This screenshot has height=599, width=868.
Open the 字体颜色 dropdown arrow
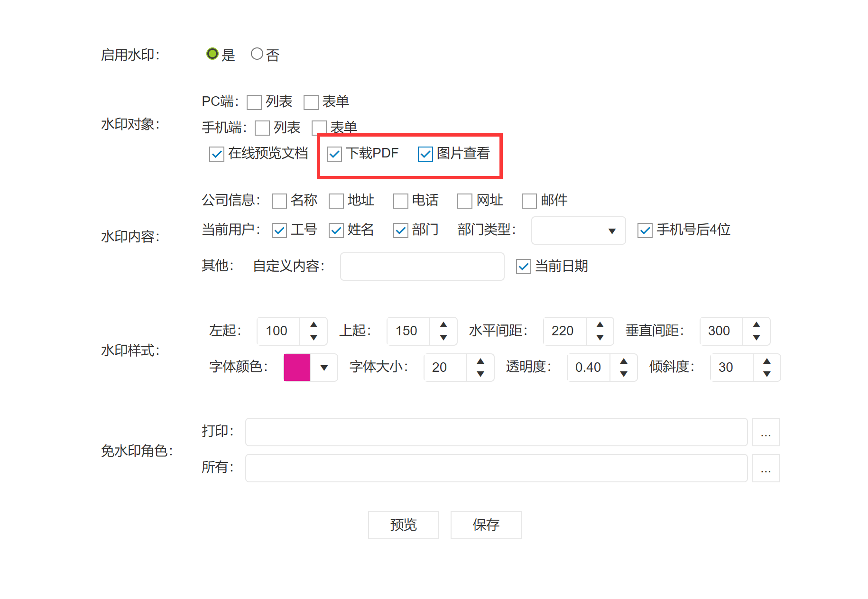pos(324,368)
